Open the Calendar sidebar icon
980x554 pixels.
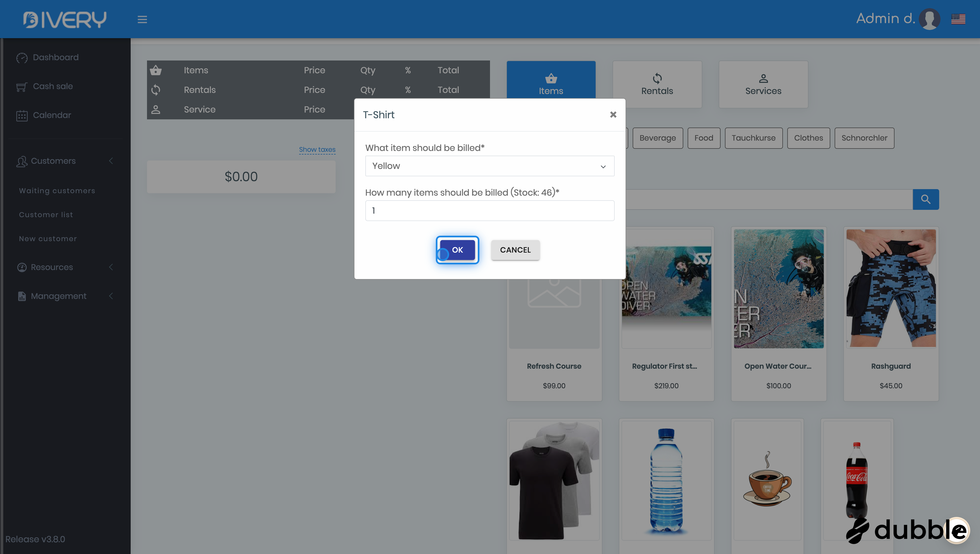coord(22,115)
